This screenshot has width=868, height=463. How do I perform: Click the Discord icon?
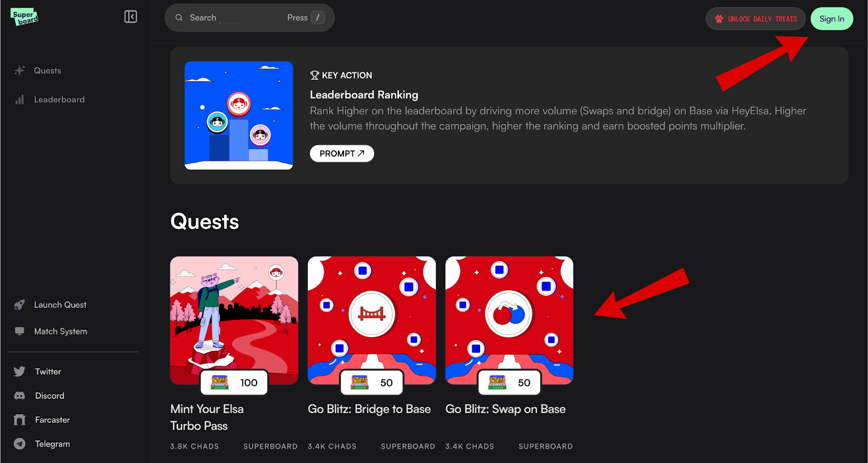(20, 396)
